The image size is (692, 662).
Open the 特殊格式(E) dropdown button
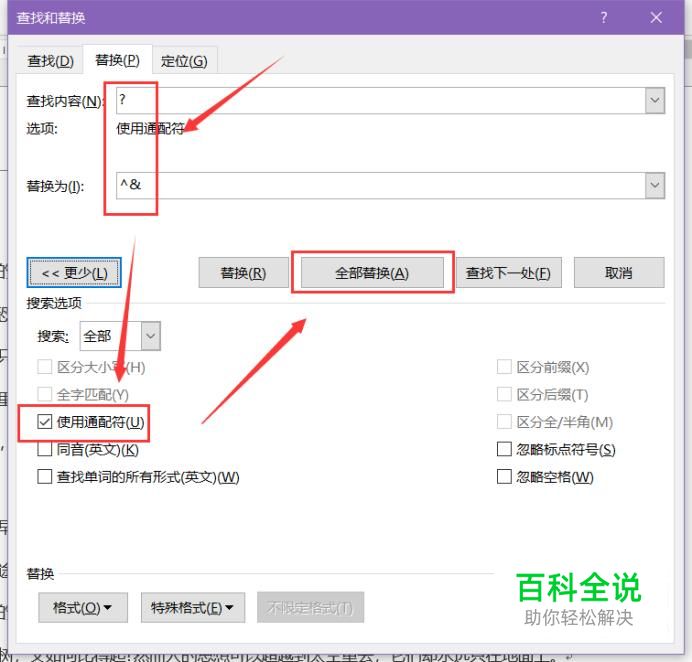pyautogui.click(x=193, y=608)
